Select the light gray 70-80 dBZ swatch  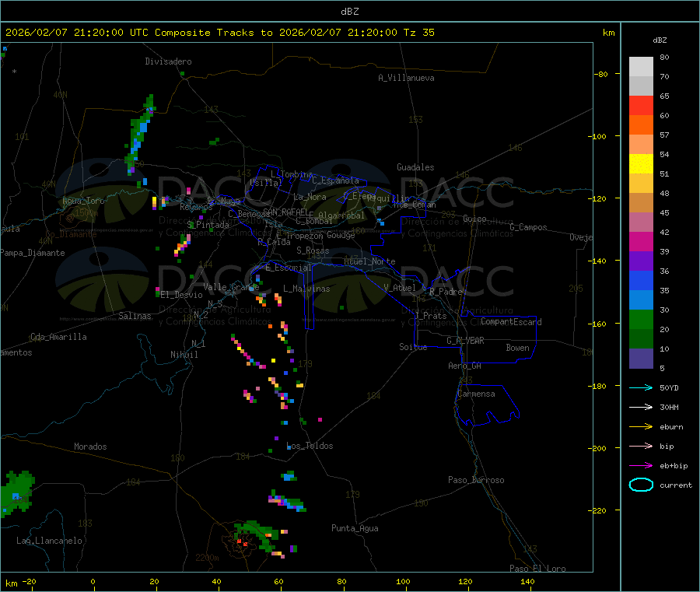coord(641,67)
